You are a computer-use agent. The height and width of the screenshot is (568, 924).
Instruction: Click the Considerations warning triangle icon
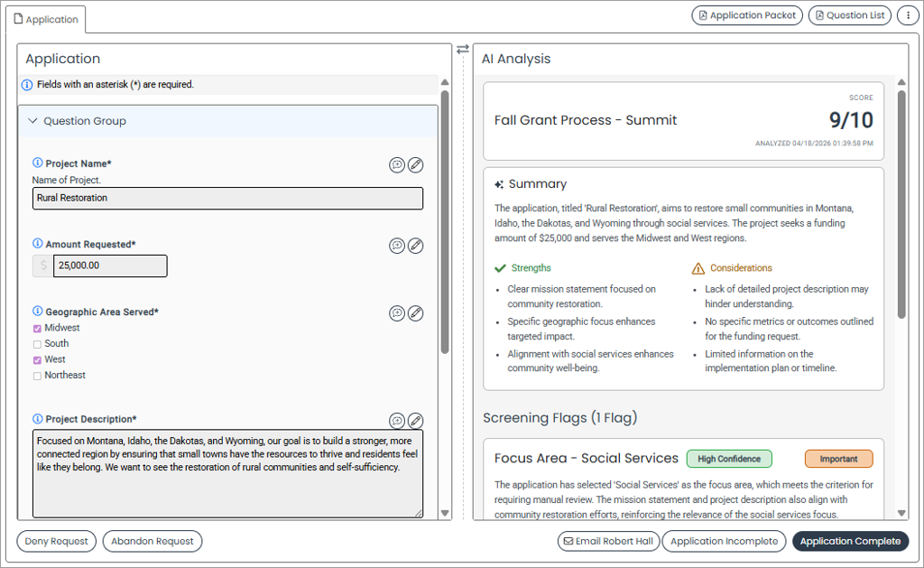(x=698, y=268)
